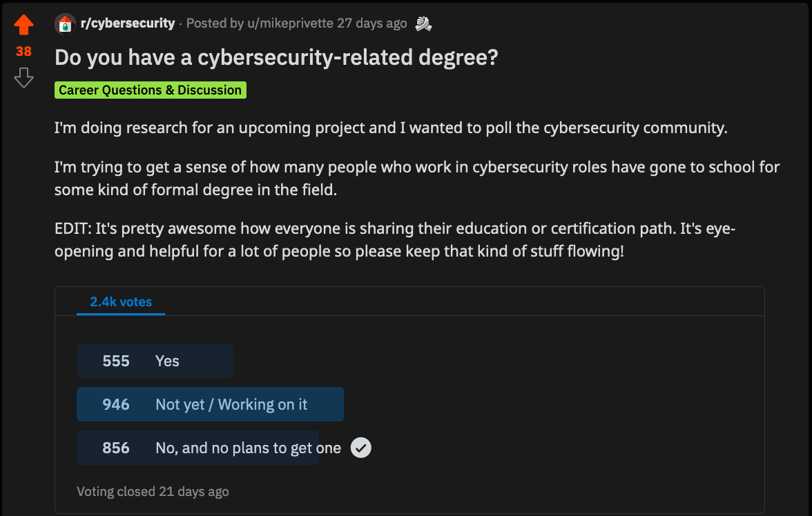Click the award icon beside the timestamp
The width and height of the screenshot is (812, 516).
(423, 24)
